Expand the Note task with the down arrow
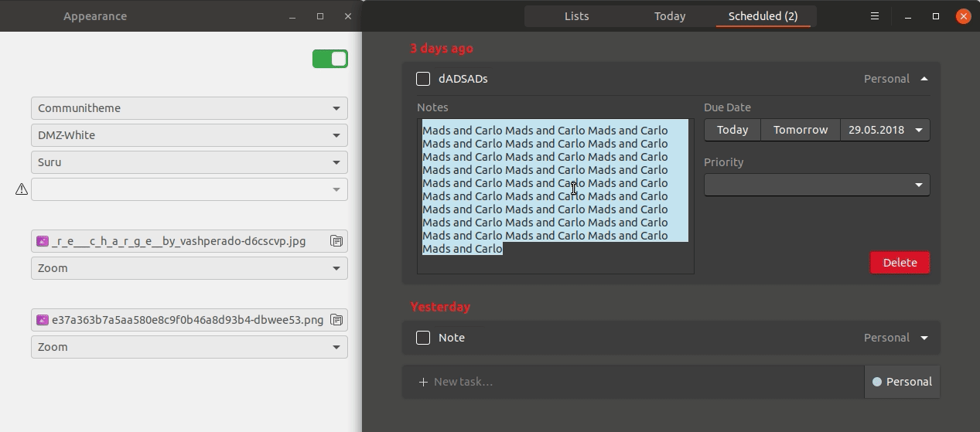The height and width of the screenshot is (432, 980). click(x=924, y=338)
